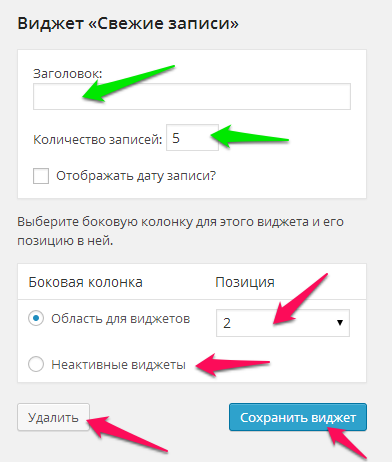
Task: Click the Сохранить виджет button
Action: (x=298, y=417)
